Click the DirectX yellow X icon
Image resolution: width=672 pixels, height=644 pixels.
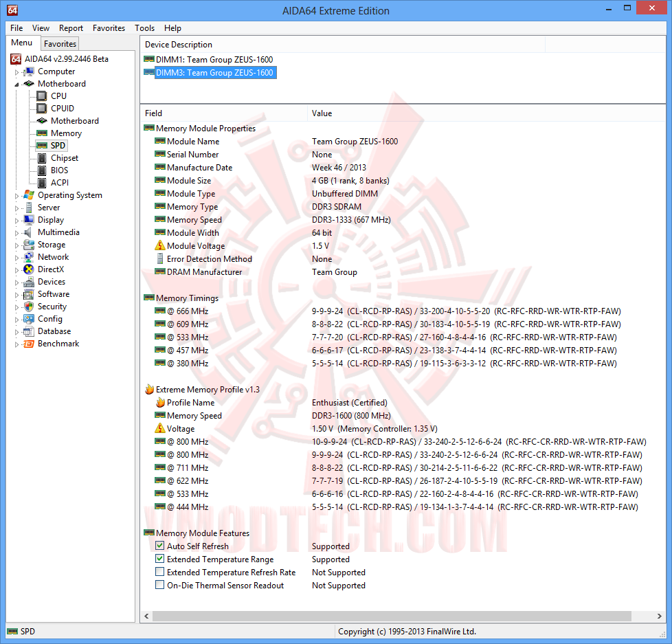click(29, 269)
